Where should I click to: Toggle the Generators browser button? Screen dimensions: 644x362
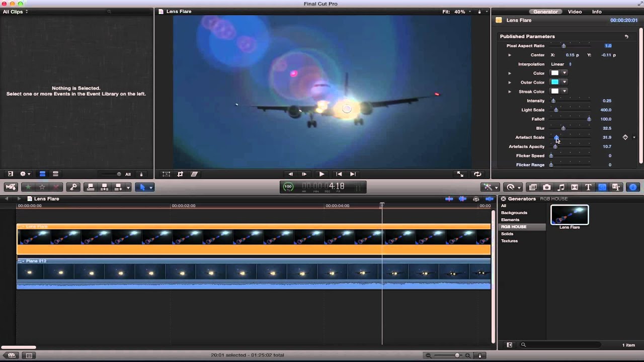(602, 187)
